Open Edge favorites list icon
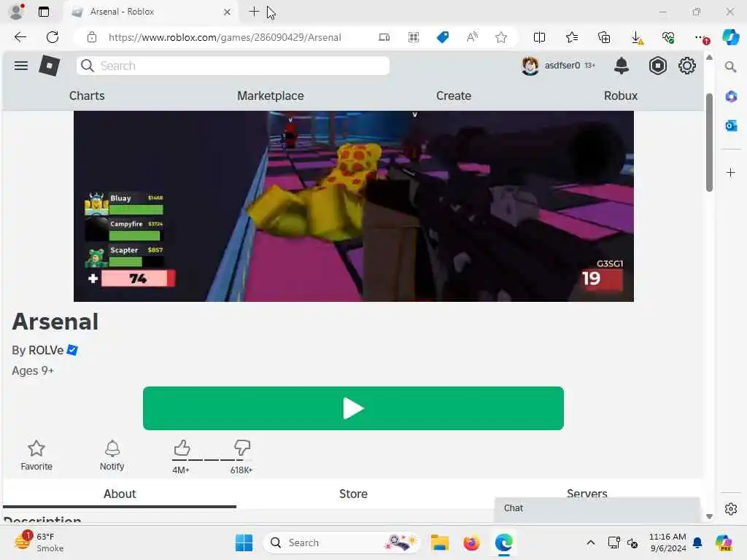The width and height of the screenshot is (747, 560). (x=572, y=37)
